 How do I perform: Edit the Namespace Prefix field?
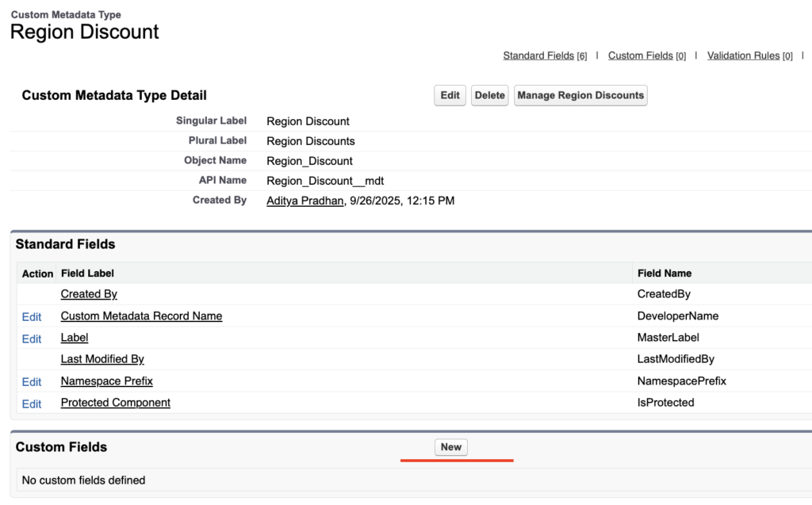click(x=32, y=381)
